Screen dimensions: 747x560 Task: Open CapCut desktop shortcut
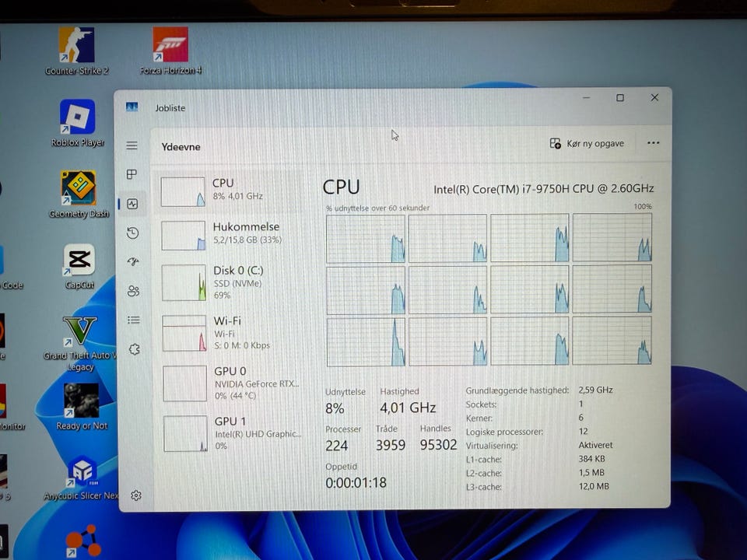79,267
